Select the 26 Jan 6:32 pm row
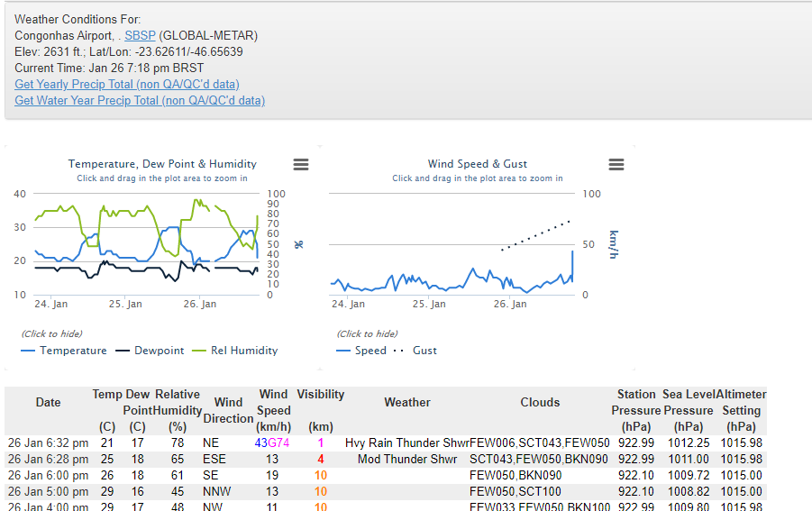The image size is (812, 511). pos(49,443)
